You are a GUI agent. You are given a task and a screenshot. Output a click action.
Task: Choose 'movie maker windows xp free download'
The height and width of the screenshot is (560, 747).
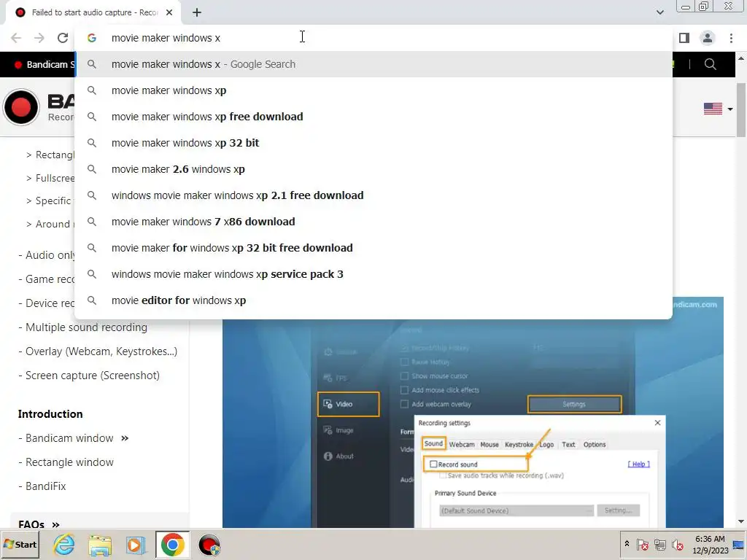click(x=374, y=117)
